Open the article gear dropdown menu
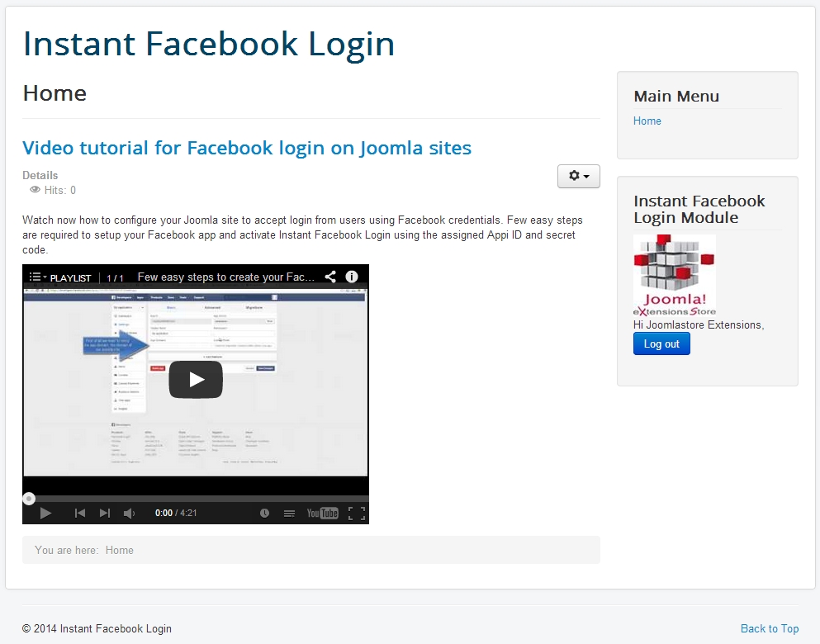The image size is (820, 644). 578,176
